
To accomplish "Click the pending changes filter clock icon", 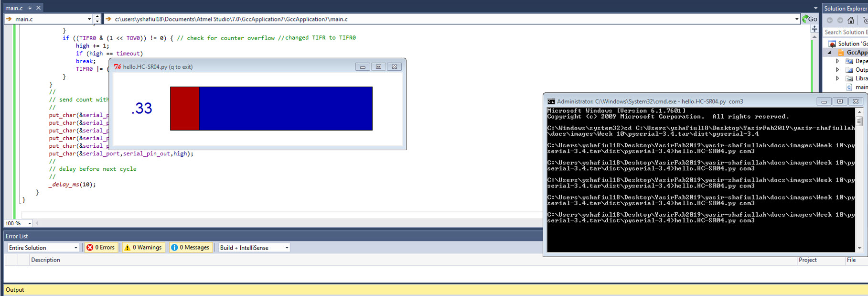I will (865, 20).
